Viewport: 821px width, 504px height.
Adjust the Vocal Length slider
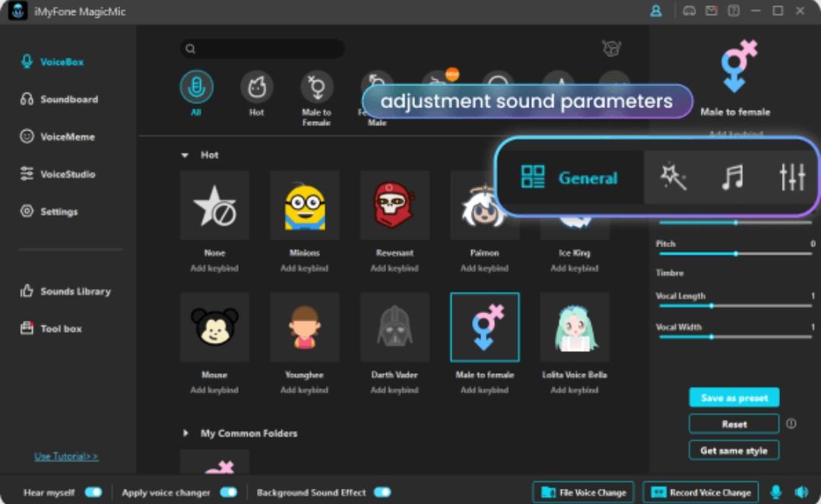(736, 306)
